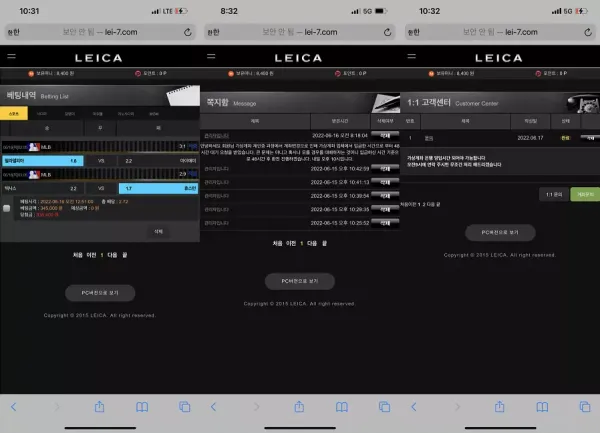Tap away odds 2.2 in first MLB match

pos(158,161)
